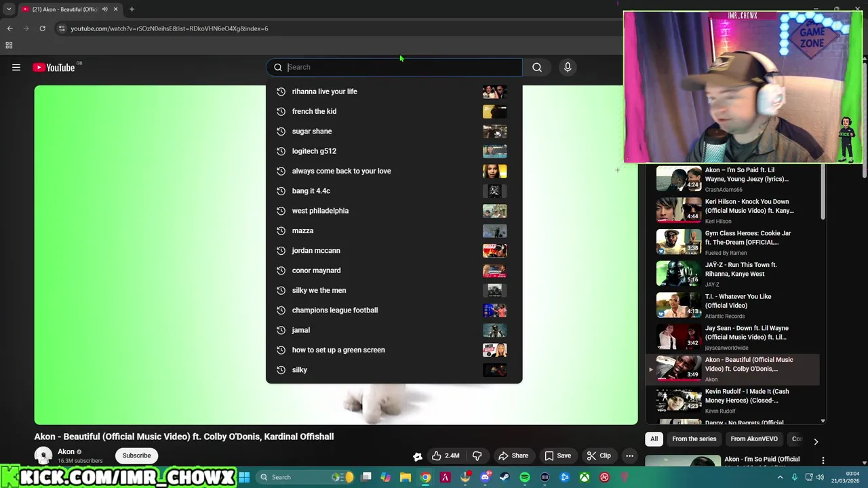Click thumbnail beside 'conor maynard' suggestion
This screenshot has height=488, width=868.
click(x=494, y=270)
